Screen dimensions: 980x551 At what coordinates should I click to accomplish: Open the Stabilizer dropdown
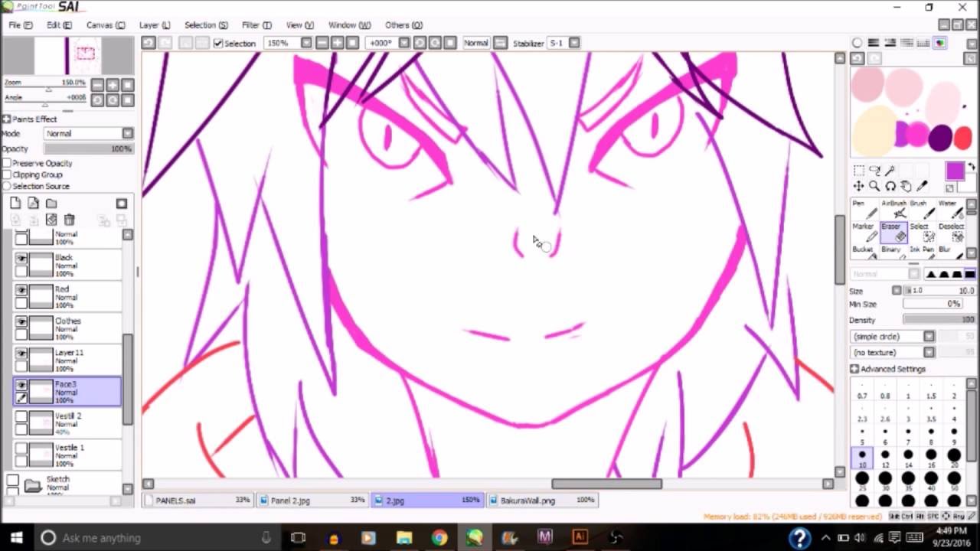point(574,43)
